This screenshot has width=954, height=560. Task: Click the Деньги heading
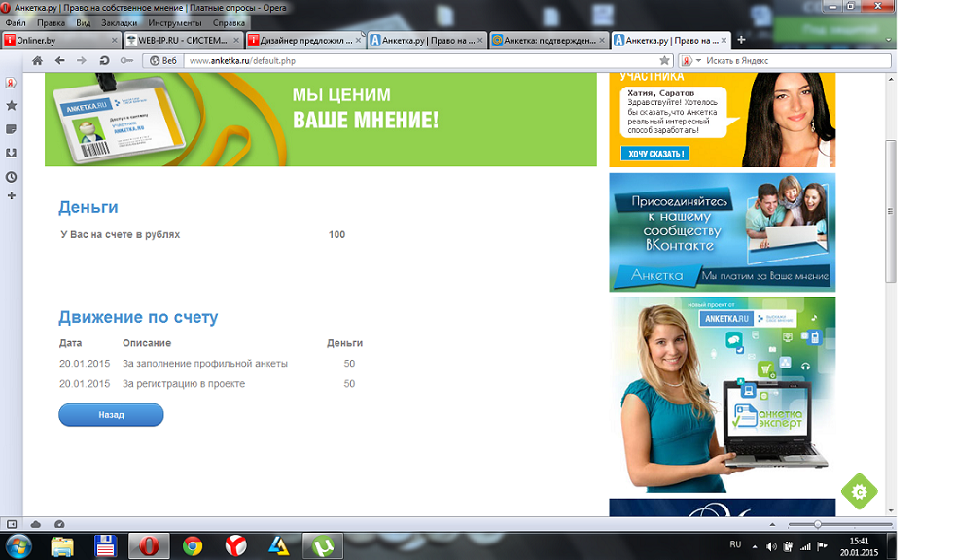[x=88, y=207]
